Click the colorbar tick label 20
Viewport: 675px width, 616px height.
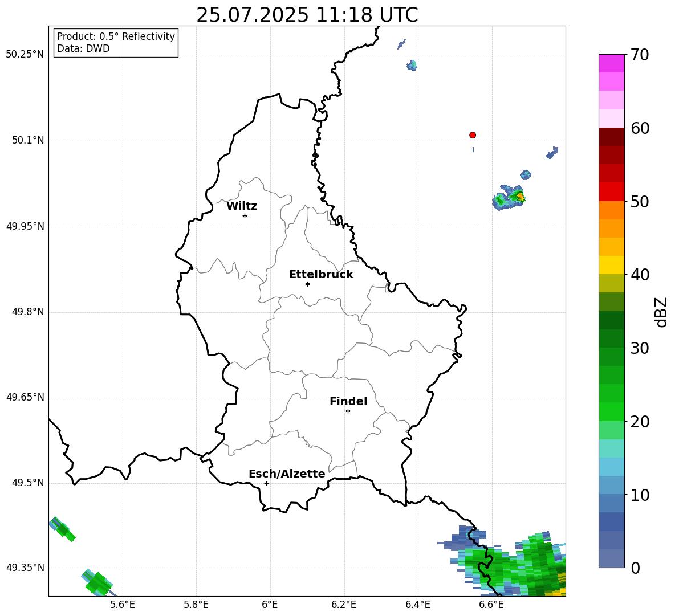640,422
